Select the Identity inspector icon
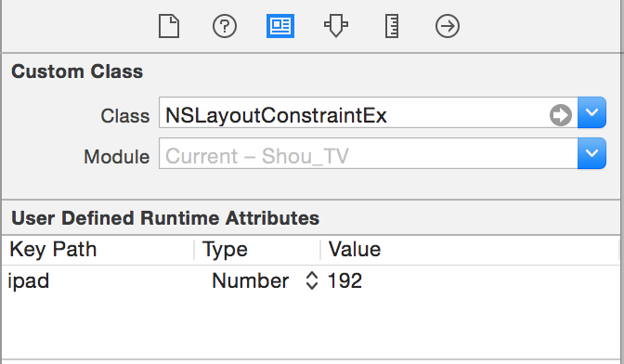Viewport: 624px width, 364px height. pyautogui.click(x=280, y=26)
